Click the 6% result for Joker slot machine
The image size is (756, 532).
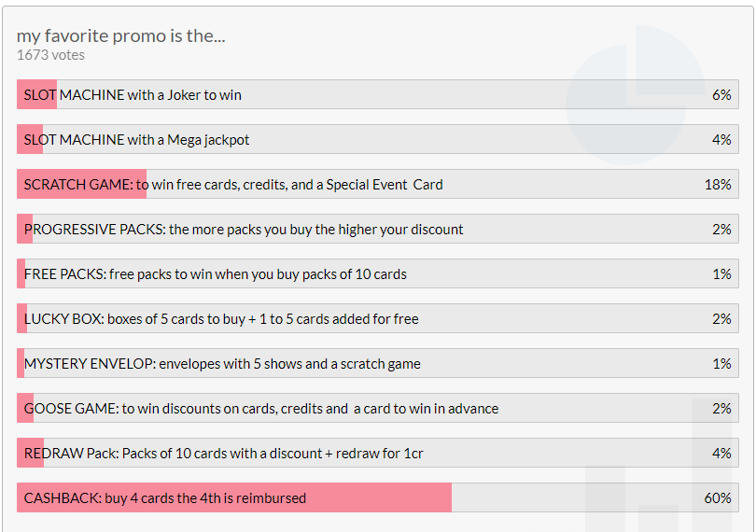click(721, 95)
